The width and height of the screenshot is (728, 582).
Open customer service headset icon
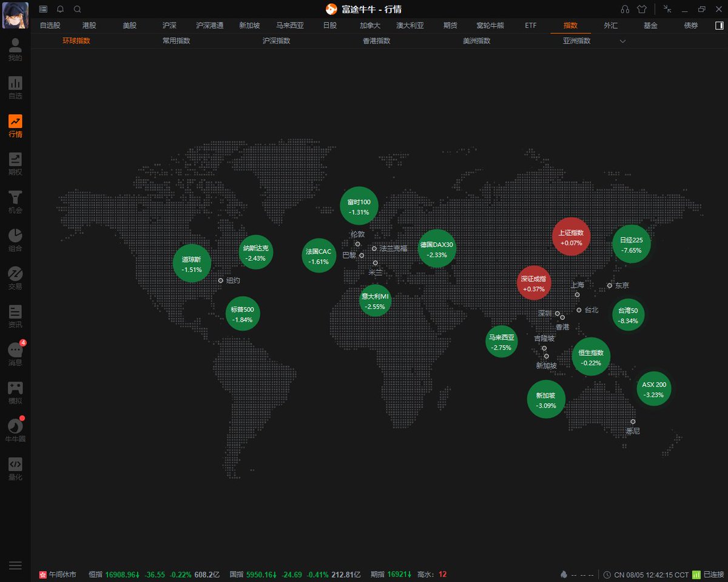pyautogui.click(x=625, y=9)
